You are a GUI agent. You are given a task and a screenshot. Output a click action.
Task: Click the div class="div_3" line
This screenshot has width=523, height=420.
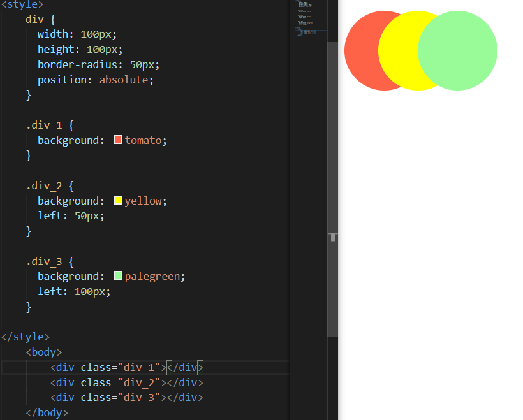[127, 397]
